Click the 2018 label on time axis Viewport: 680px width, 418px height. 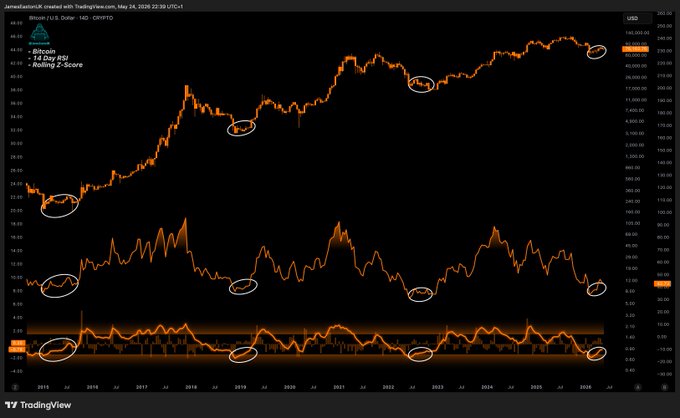point(191,387)
